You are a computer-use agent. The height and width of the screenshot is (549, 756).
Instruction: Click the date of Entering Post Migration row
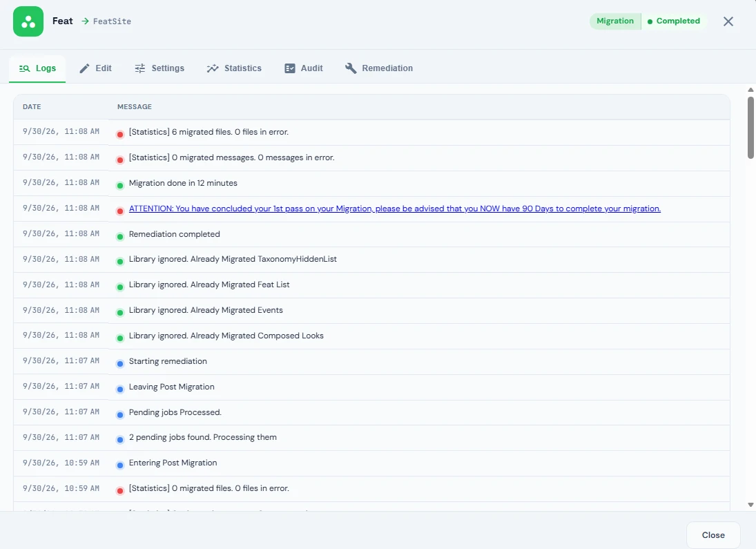tap(61, 463)
